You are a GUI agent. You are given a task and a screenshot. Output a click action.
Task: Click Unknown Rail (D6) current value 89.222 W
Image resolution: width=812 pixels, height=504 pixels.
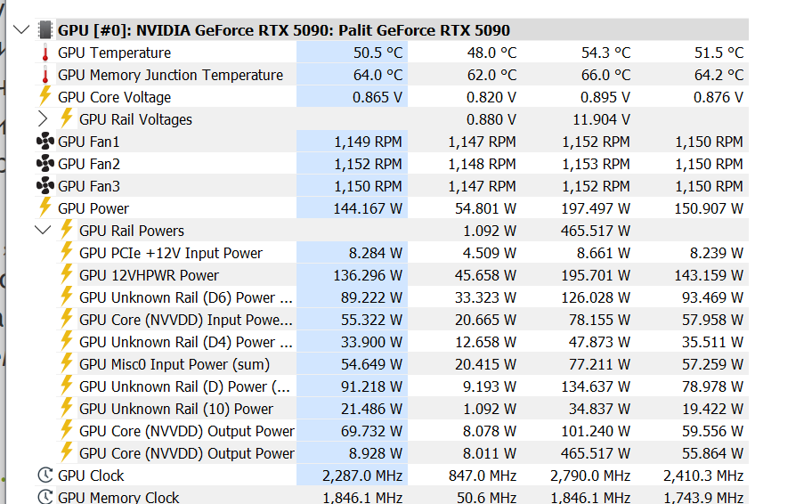coord(371,297)
